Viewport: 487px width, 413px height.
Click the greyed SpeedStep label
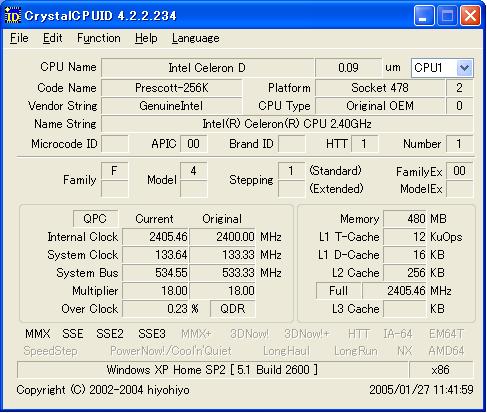pos(50,351)
